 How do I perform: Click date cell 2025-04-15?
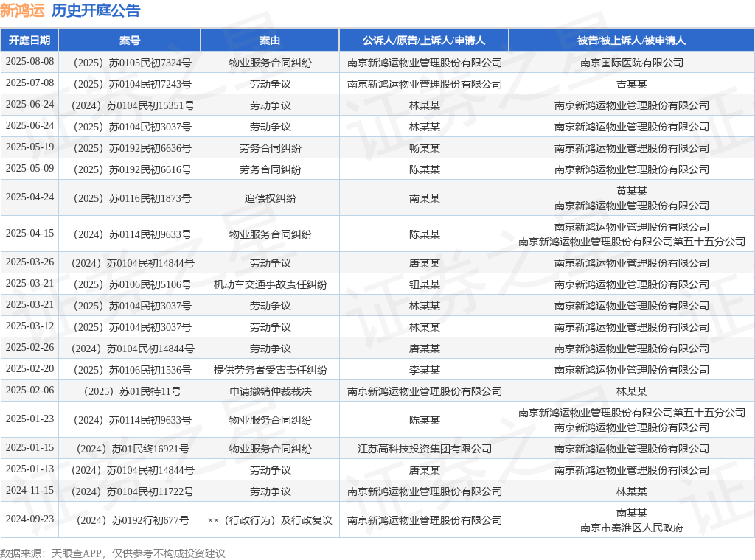click(29, 234)
